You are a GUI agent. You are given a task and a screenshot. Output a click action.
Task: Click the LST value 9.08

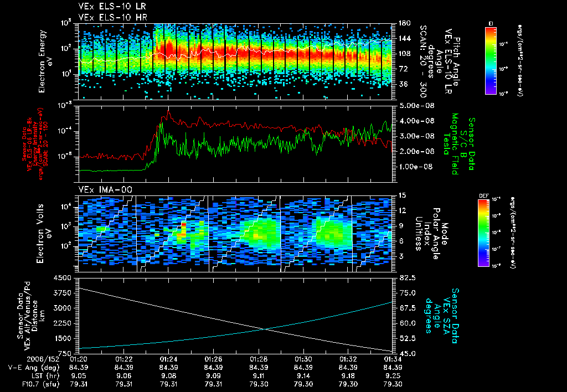click(168, 376)
